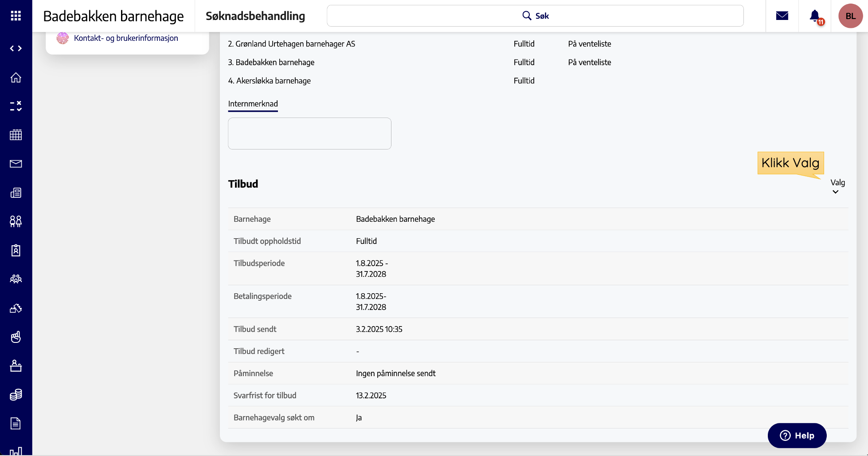Open the app launcher grid menu
The width and height of the screenshot is (868, 456).
[16, 16]
